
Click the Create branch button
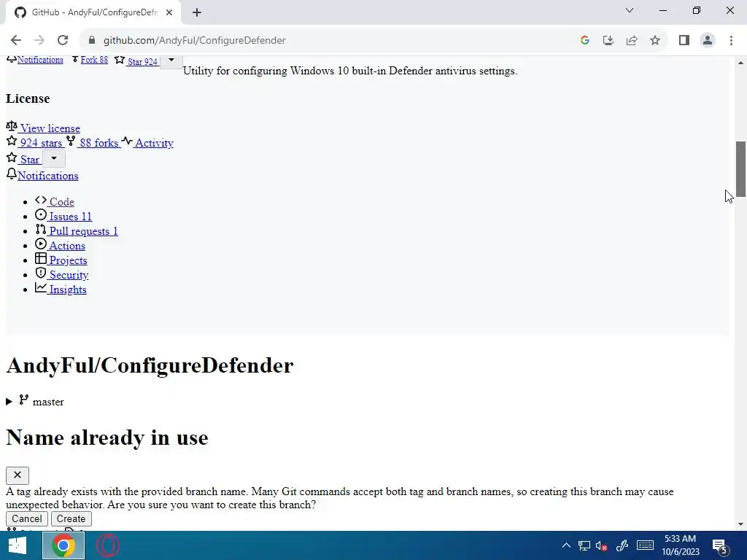pyautogui.click(x=71, y=518)
